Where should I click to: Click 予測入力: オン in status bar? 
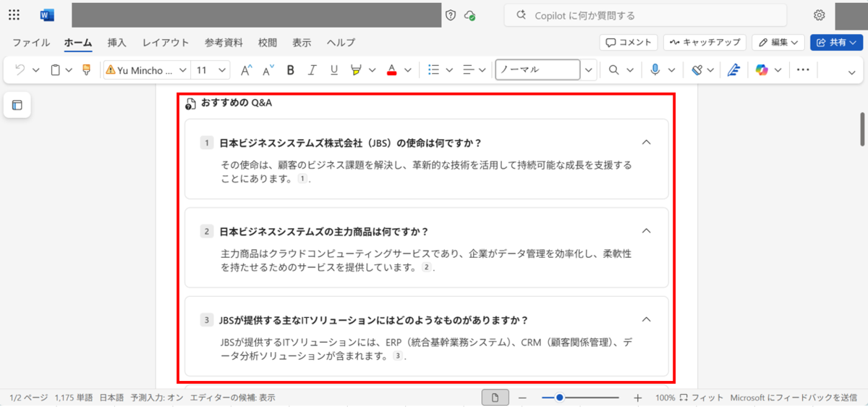pyautogui.click(x=156, y=398)
